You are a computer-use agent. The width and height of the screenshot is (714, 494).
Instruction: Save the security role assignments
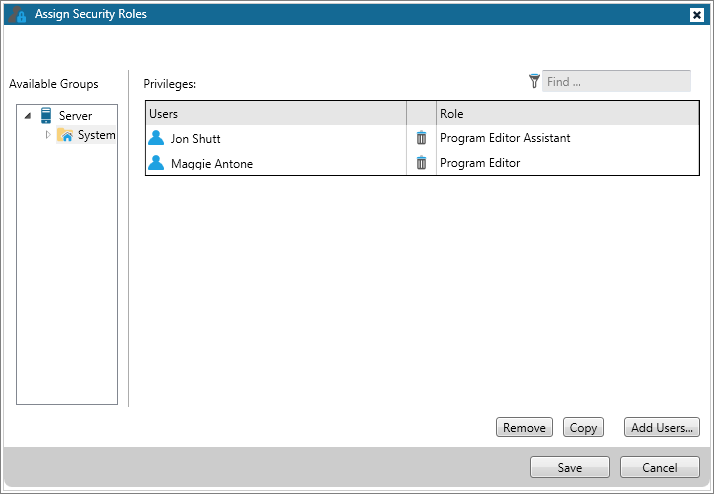(x=570, y=467)
